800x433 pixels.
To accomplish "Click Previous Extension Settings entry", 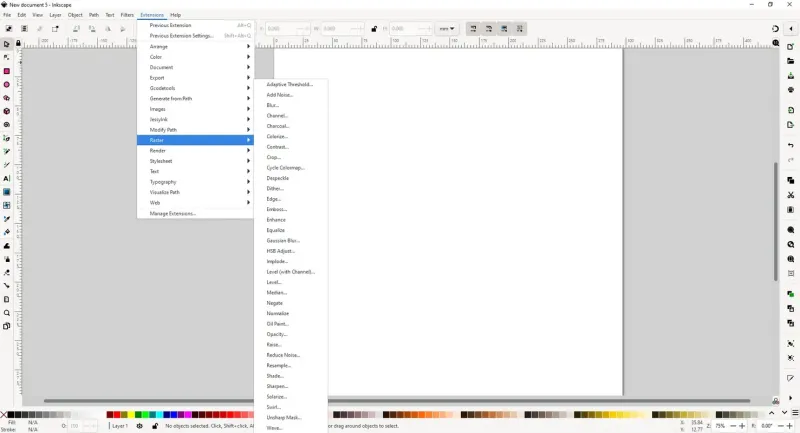I will pos(195,36).
